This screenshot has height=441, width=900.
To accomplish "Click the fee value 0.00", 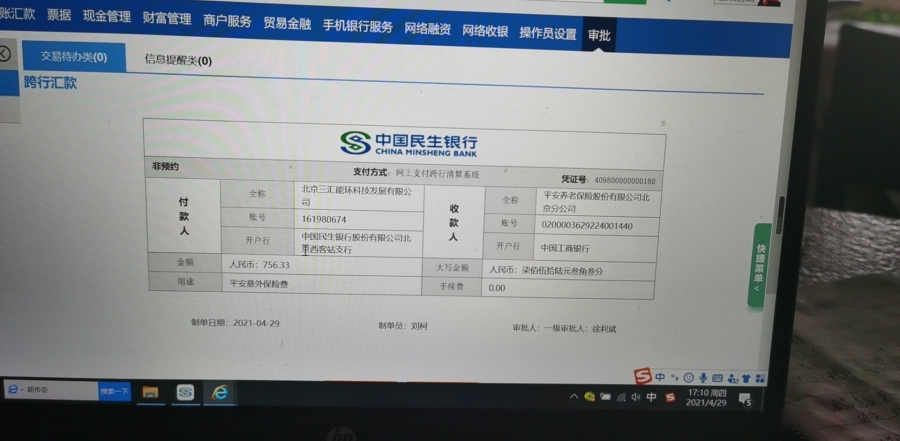I will point(497,288).
